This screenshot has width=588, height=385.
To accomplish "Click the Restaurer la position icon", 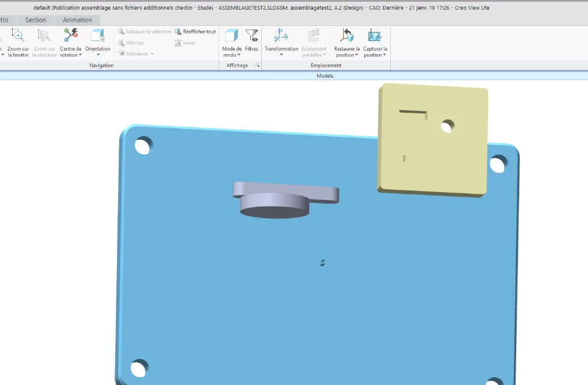I will pyautogui.click(x=347, y=36).
